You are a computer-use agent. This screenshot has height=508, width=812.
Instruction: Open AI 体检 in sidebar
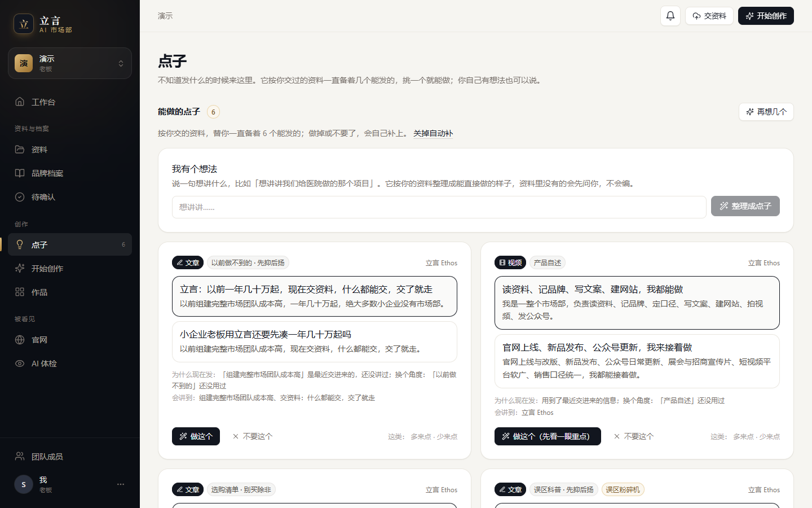click(x=70, y=364)
